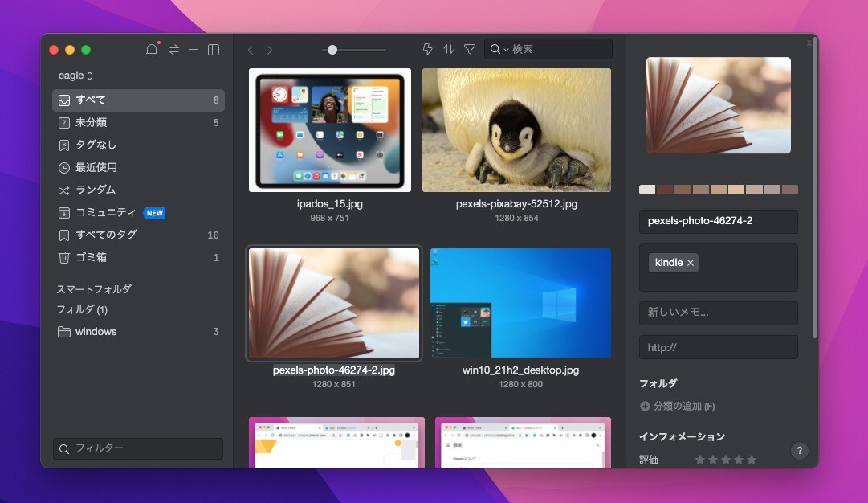Viewport: 868px width, 503px height.
Task: Click the win10_21h2_desktop.jpg file name
Action: (520, 370)
